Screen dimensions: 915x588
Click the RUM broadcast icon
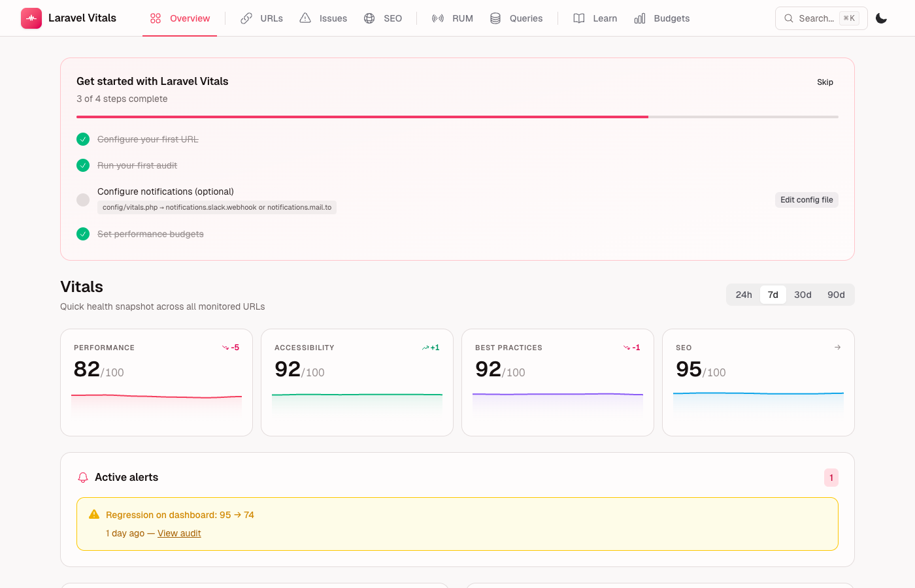coord(438,18)
